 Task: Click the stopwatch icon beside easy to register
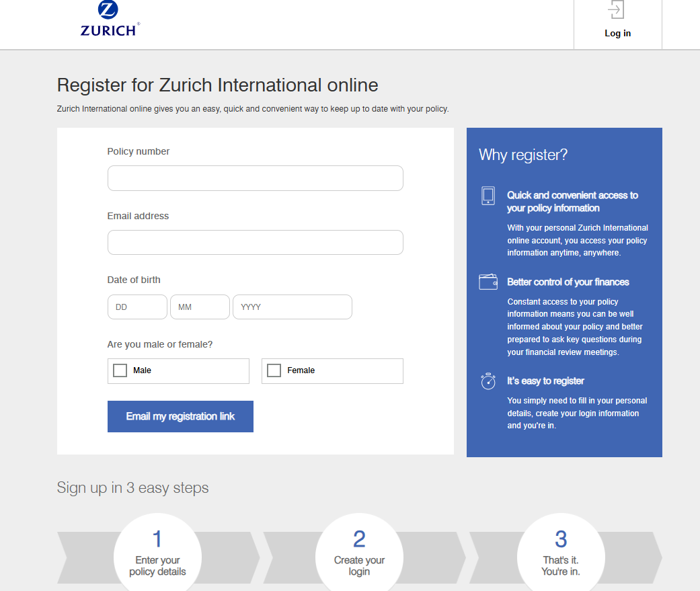pos(488,381)
